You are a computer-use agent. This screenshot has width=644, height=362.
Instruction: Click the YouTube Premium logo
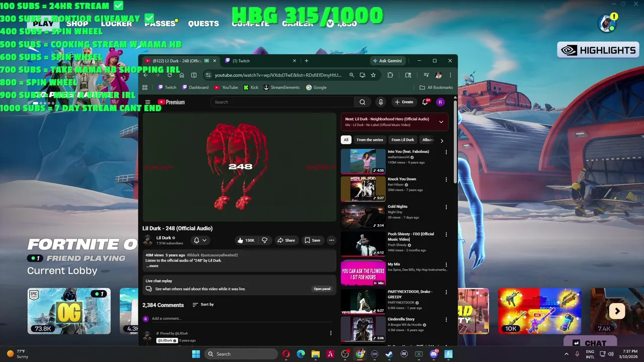[171, 102]
